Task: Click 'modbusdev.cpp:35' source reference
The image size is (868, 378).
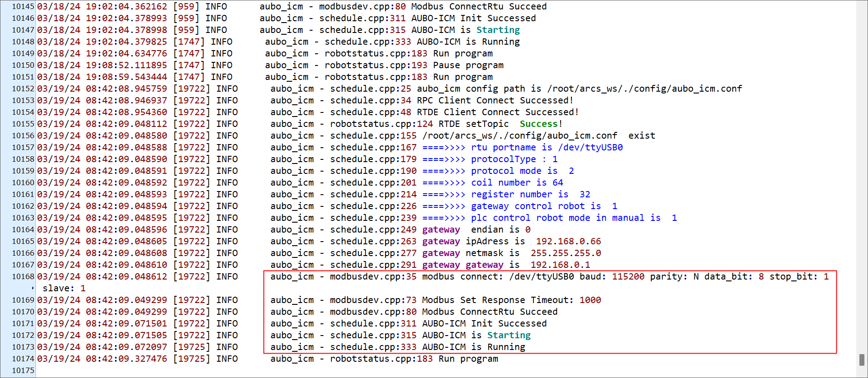Action: (373, 276)
